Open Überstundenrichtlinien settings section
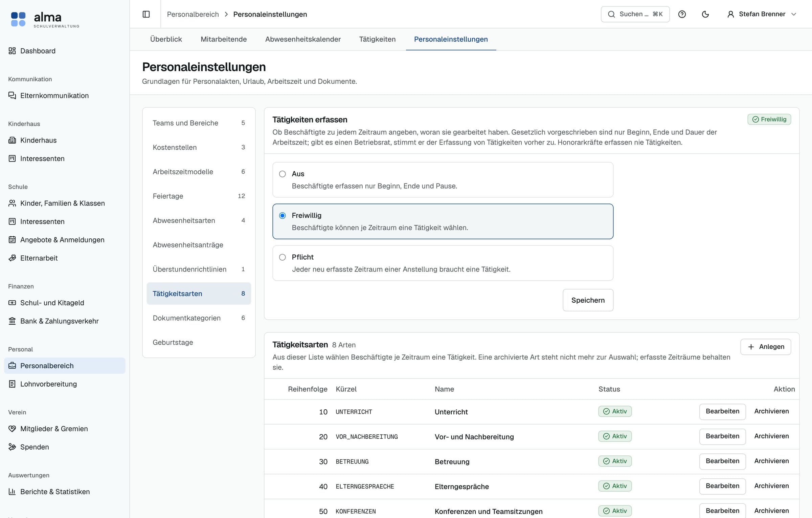The height and width of the screenshot is (518, 812). coord(199,269)
